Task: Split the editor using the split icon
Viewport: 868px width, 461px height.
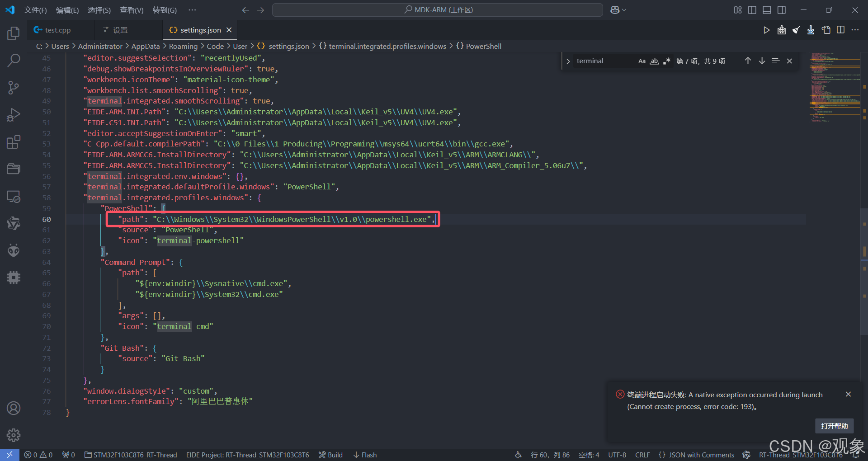Action: tap(841, 30)
